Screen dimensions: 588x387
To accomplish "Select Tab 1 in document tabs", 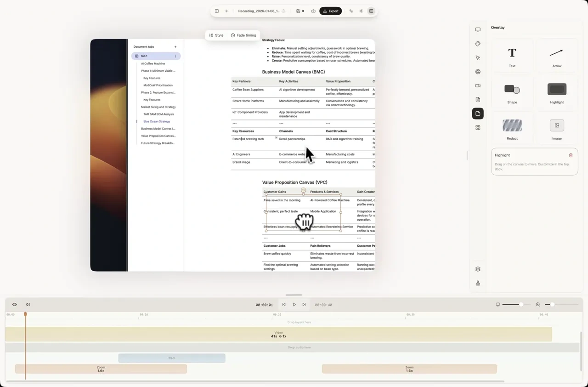I will point(156,56).
